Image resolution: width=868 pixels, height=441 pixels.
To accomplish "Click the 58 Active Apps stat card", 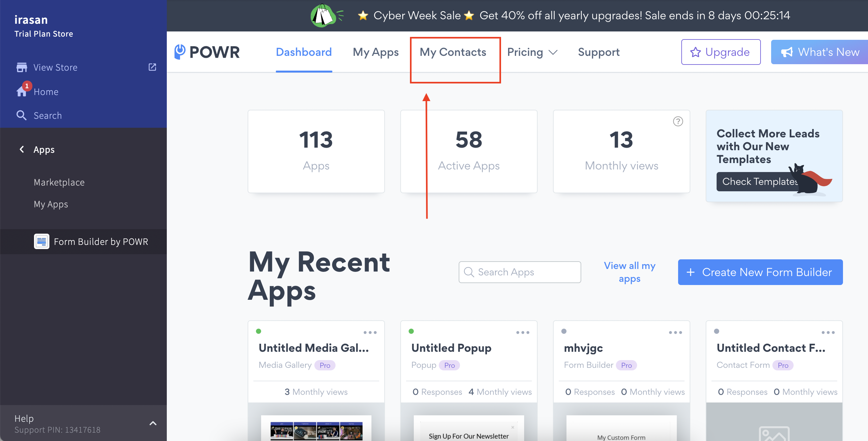I will tap(469, 151).
